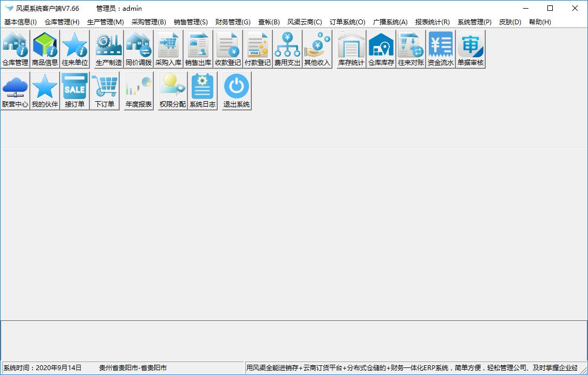Open 费用支出 yen tree icon

coord(288,49)
